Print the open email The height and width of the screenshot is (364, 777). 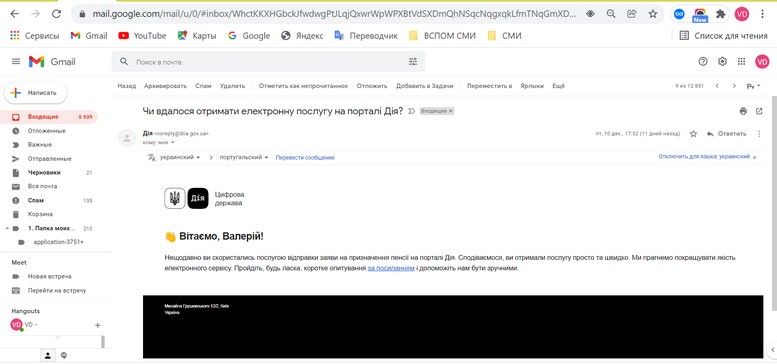click(x=743, y=111)
